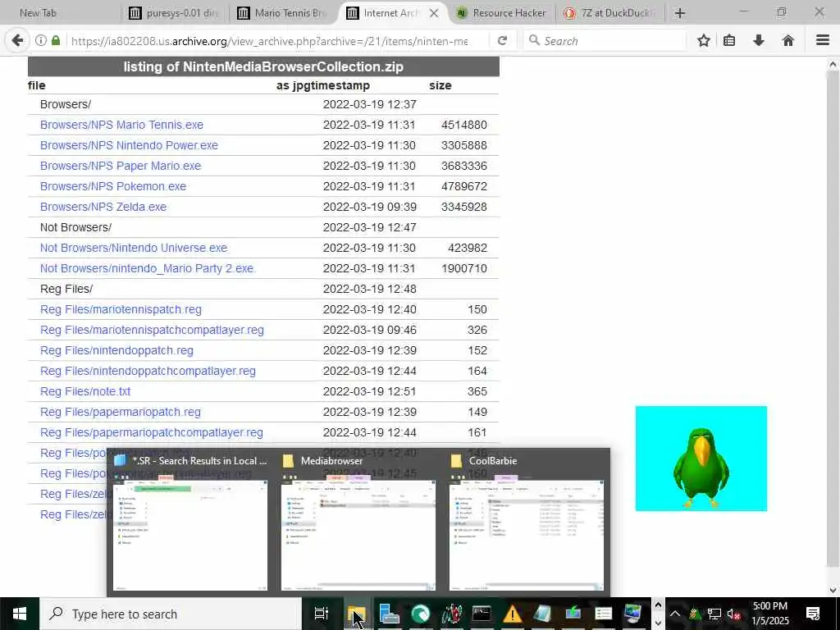Click the green parrot desktop character
Image resolution: width=840 pixels, height=630 pixels.
click(x=701, y=467)
